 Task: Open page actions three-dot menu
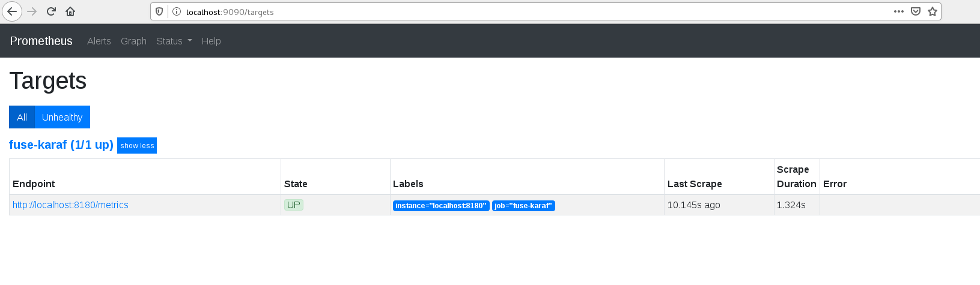pos(899,11)
